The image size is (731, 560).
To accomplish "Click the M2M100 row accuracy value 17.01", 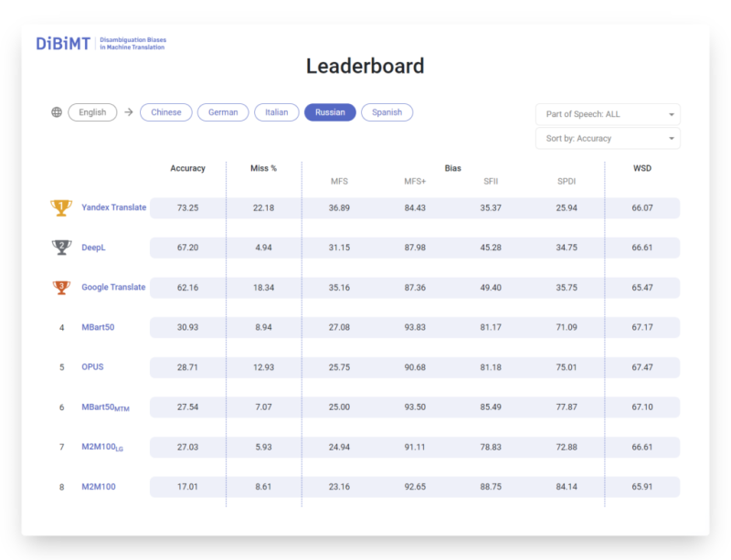I will click(187, 487).
